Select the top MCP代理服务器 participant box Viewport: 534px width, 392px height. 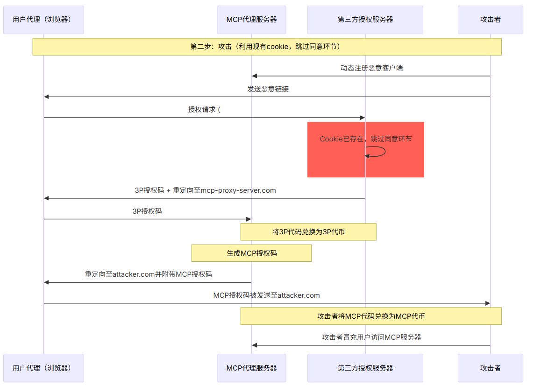(251, 20)
